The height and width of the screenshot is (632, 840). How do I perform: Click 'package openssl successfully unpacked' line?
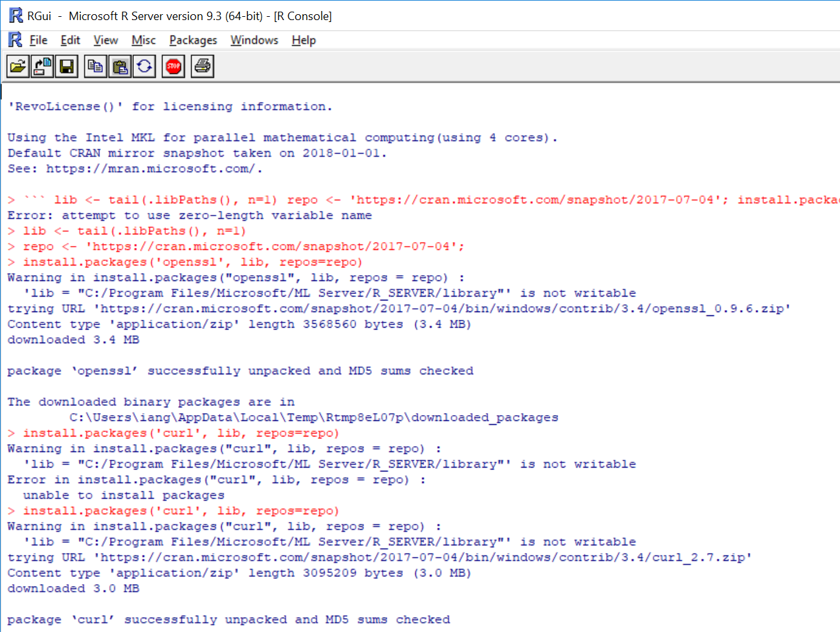click(x=240, y=370)
